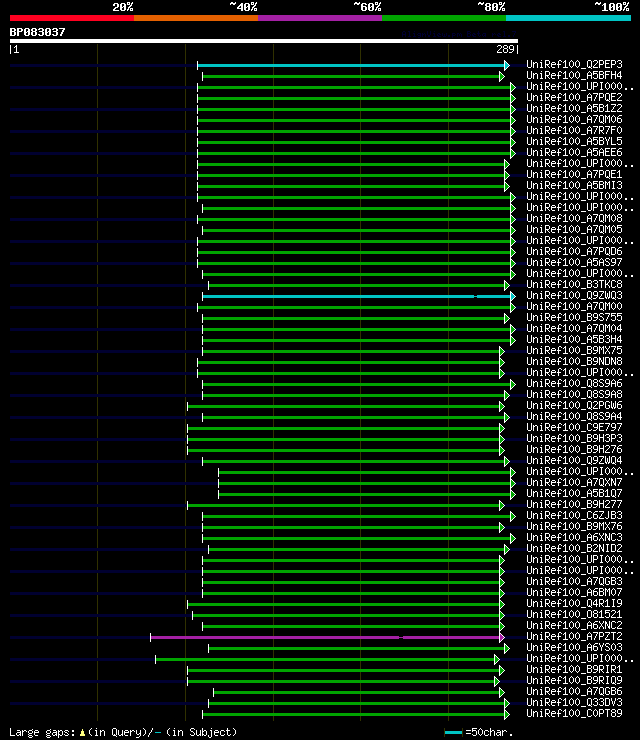640x740 pixels.
Task: Open the UniRef100_B9RIQ9 hit
Action: pyautogui.click(x=574, y=681)
